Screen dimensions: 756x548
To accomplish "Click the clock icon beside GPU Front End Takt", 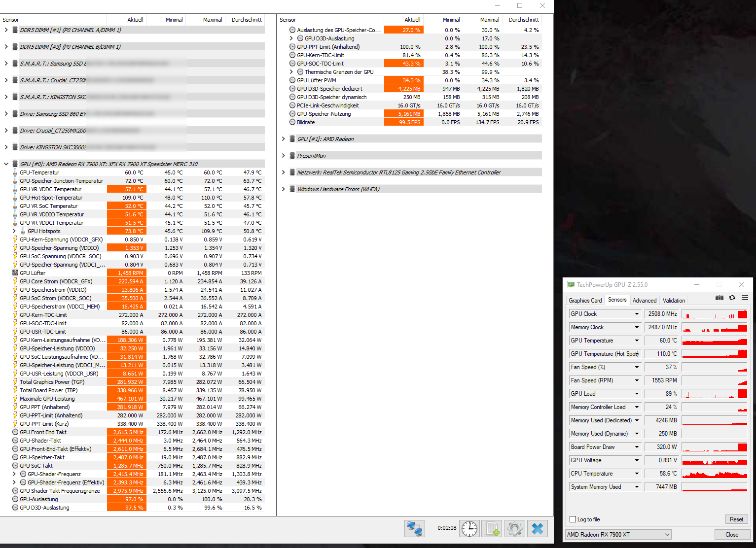I will (15, 432).
